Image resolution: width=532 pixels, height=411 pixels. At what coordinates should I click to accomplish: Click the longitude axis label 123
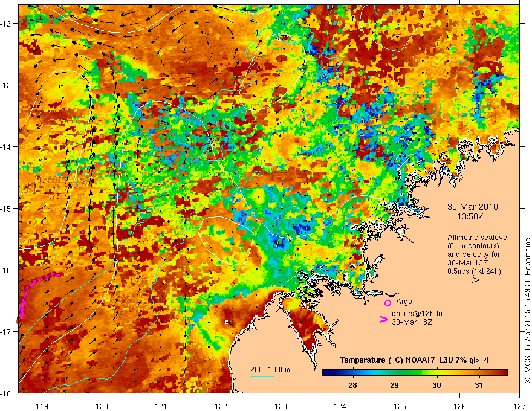pos(281,406)
